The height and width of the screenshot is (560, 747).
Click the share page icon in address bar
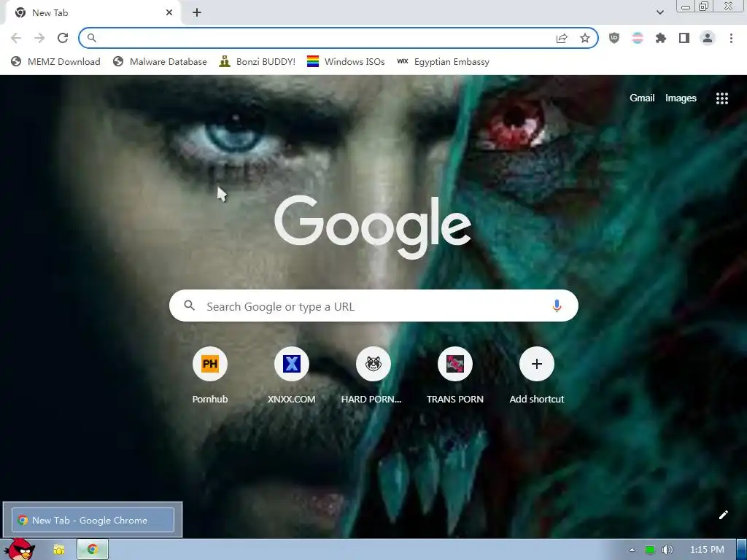[562, 38]
